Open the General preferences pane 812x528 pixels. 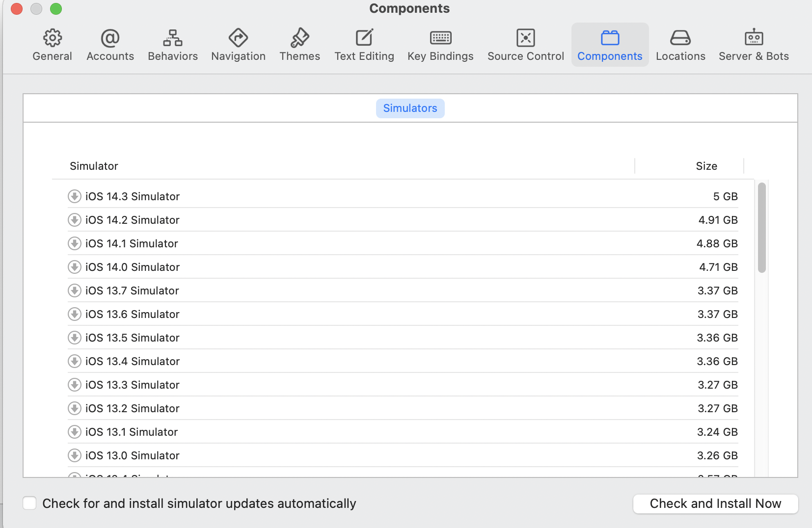(52, 45)
